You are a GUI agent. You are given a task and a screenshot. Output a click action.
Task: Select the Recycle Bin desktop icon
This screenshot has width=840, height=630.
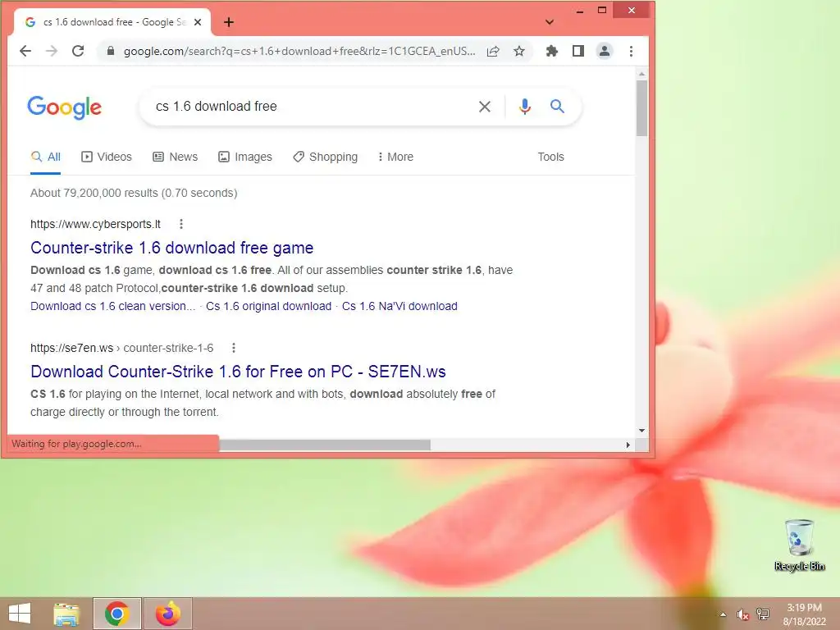tap(799, 545)
